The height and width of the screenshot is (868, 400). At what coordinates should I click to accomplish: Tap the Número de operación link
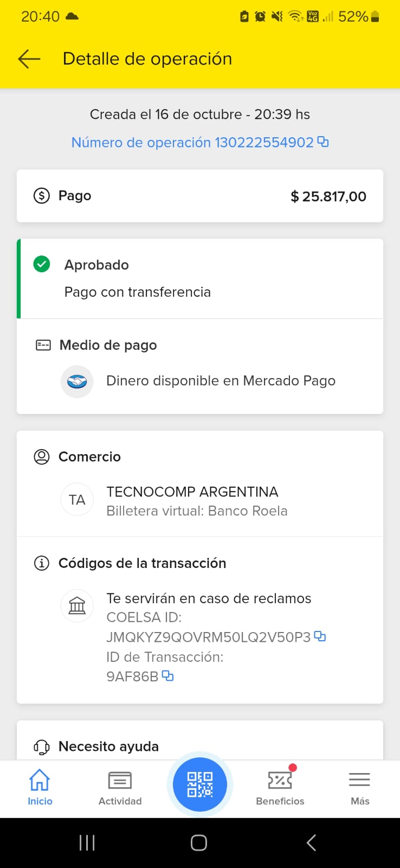click(x=192, y=142)
